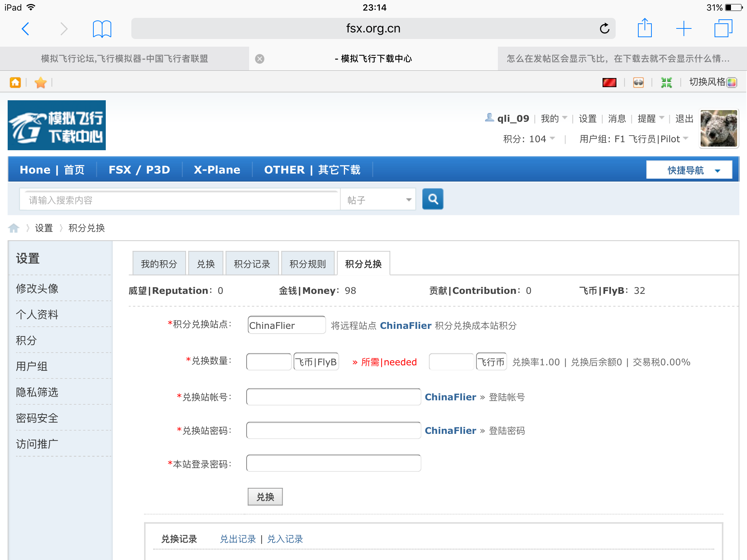Image resolution: width=747 pixels, height=560 pixels.
Task: Click the glasses reading-mode icon
Action: [638, 82]
